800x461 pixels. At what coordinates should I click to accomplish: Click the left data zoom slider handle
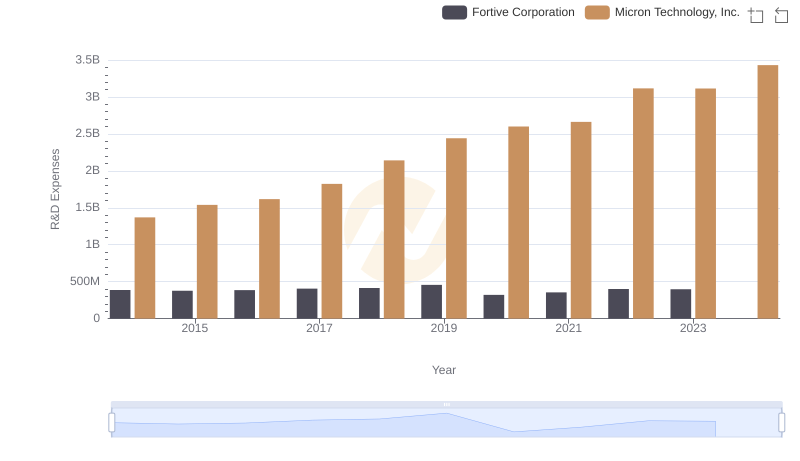tap(112, 423)
